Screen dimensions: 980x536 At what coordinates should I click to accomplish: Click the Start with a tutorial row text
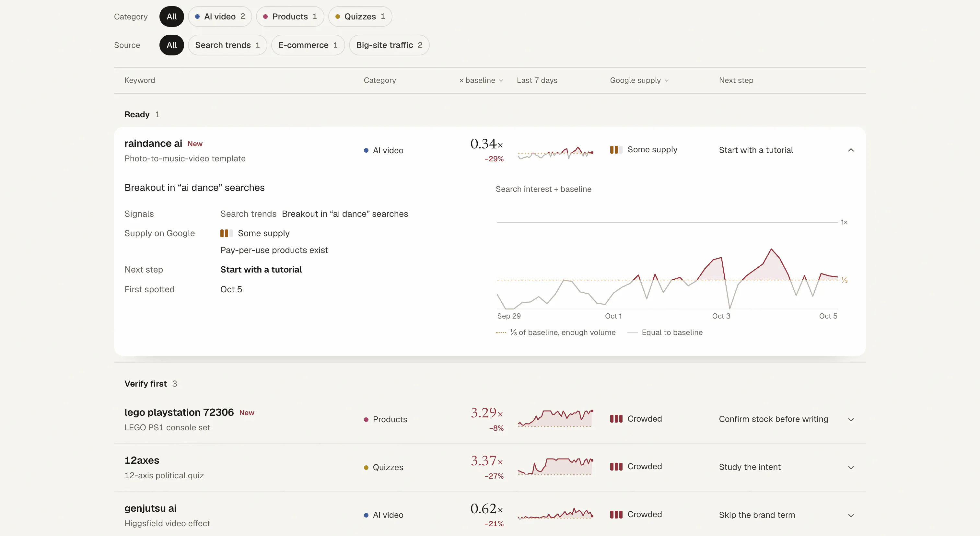coord(755,150)
